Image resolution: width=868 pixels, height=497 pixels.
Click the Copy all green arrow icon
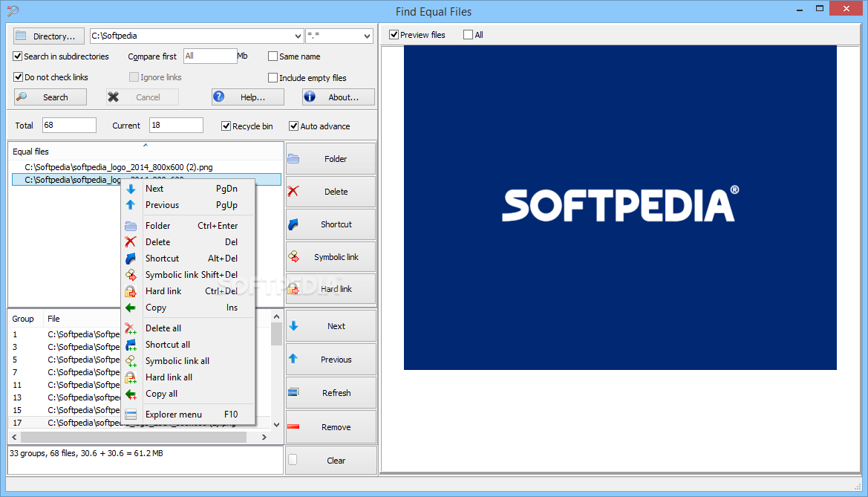pos(131,394)
